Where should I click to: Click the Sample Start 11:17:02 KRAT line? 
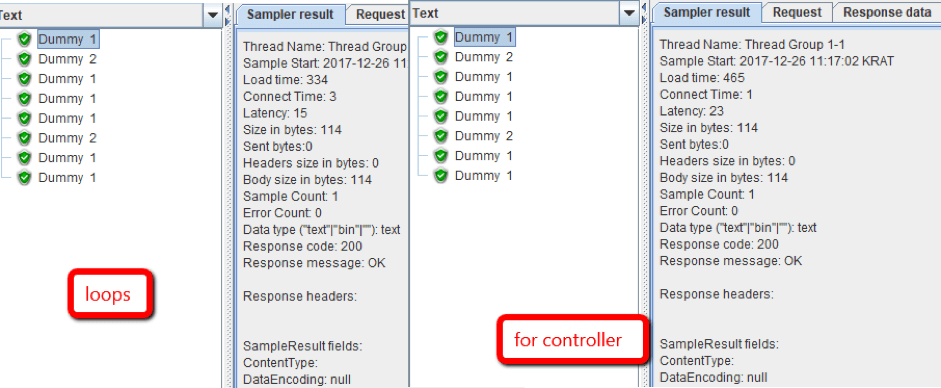point(778,61)
